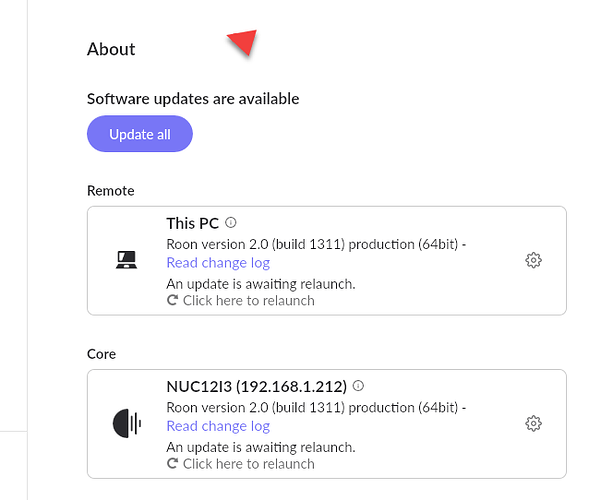Image resolution: width=612 pixels, height=500 pixels.
Task: Select 'Click here to relaunch' for NUC12I3
Action: click(248, 463)
